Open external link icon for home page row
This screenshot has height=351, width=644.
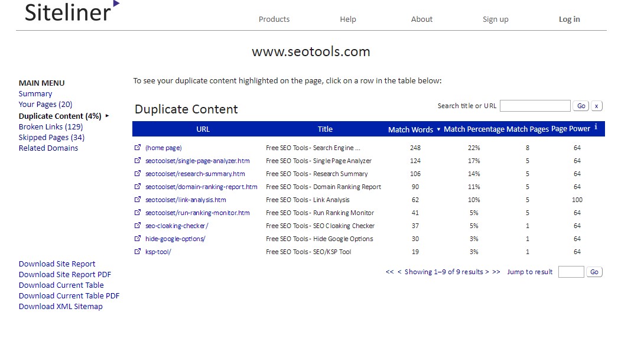(x=138, y=148)
